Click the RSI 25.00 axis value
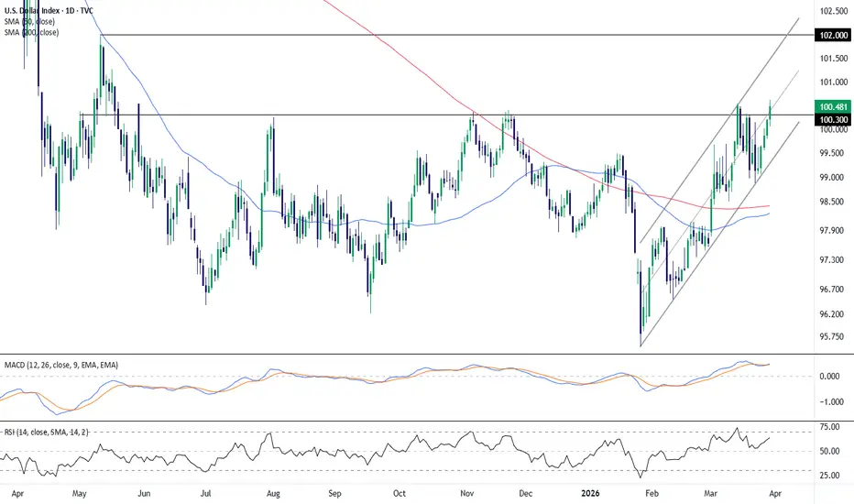The width and height of the screenshot is (854, 504). coord(829,475)
